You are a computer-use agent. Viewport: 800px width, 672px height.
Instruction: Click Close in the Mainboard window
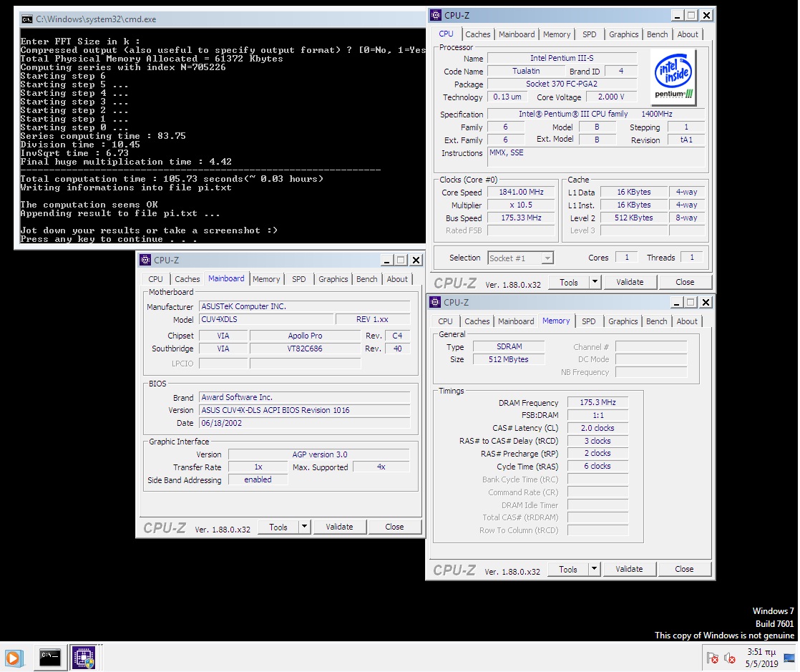pos(394,527)
